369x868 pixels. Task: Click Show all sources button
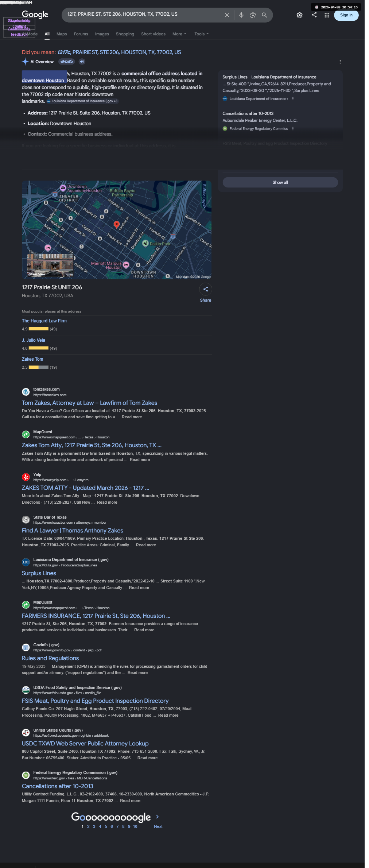[x=280, y=182]
